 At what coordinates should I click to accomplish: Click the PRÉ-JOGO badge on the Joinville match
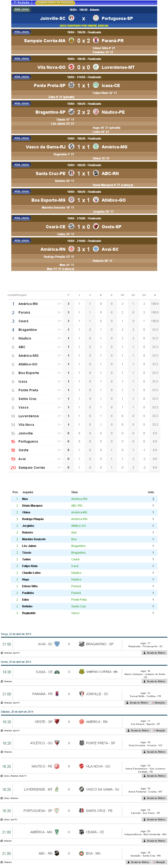tap(22, 9)
